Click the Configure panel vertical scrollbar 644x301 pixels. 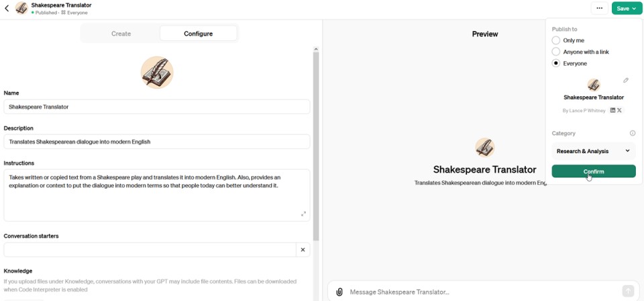[x=316, y=134]
